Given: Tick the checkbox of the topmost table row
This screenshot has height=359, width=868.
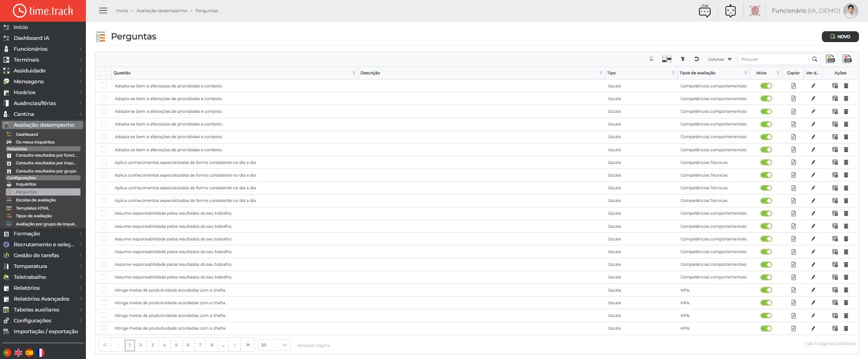Looking at the screenshot, I should click(104, 86).
